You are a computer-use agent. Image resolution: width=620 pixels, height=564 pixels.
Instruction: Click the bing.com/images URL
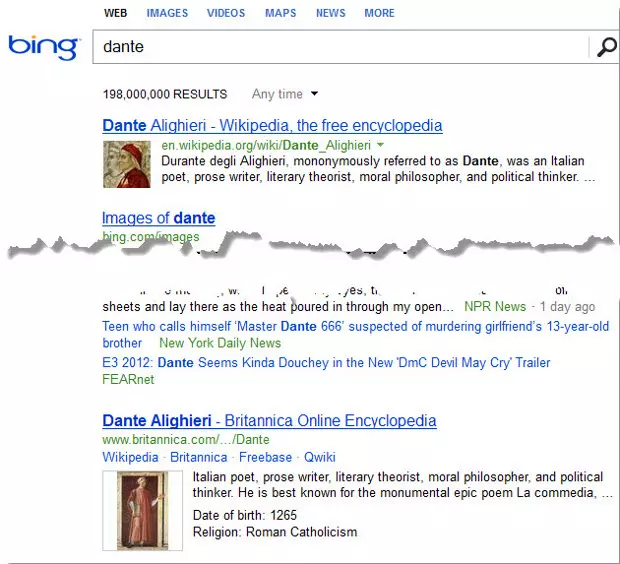tap(151, 237)
